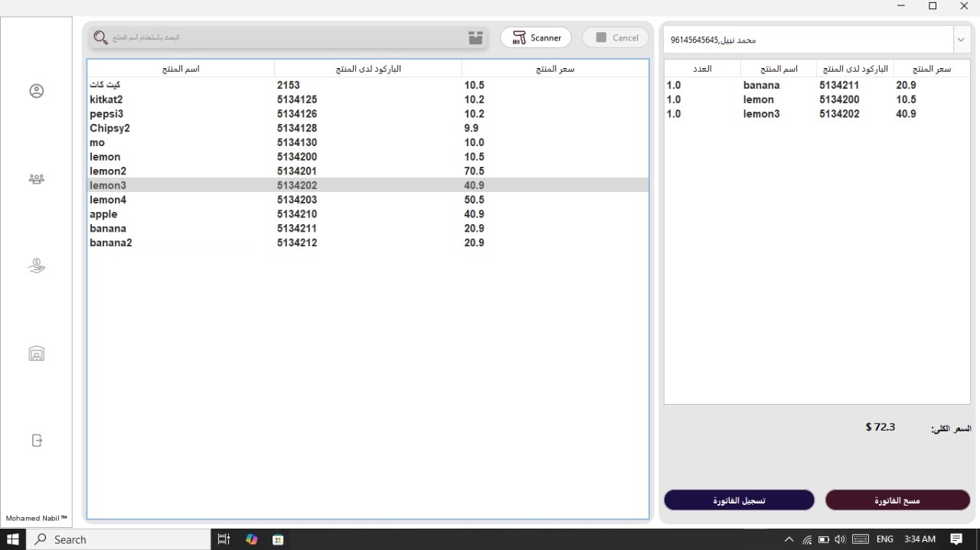The image size is (980, 550).
Task: Select lemon3 row in the invoice table
Action: 817,114
